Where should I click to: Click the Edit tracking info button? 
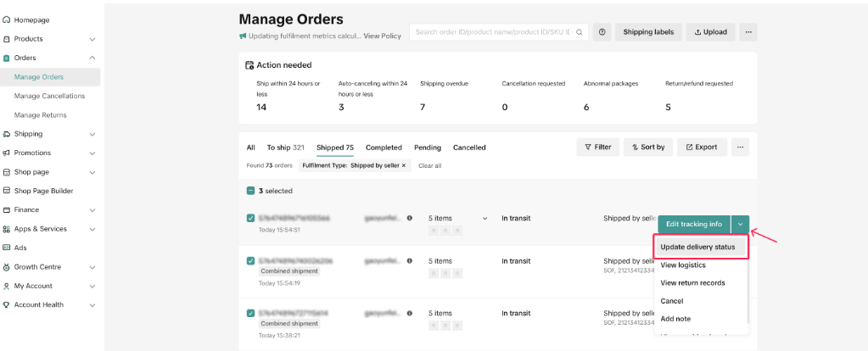coord(693,224)
